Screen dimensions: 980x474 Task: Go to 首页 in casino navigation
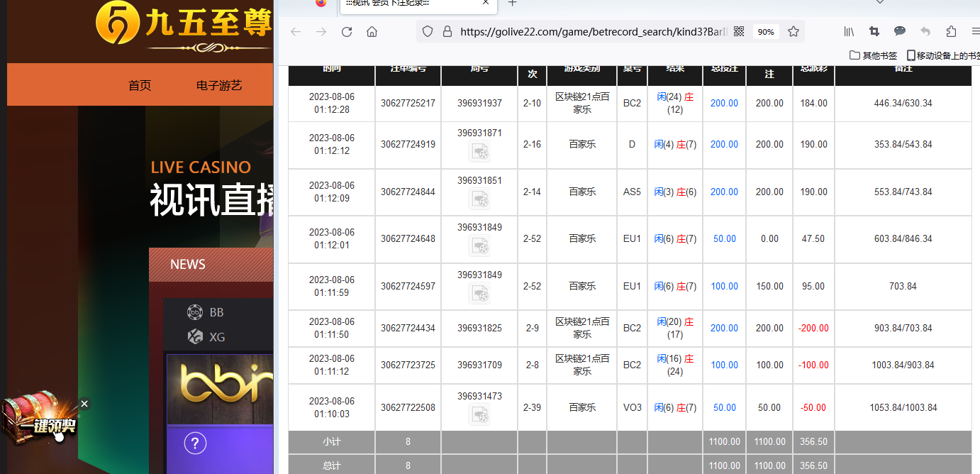pos(140,86)
